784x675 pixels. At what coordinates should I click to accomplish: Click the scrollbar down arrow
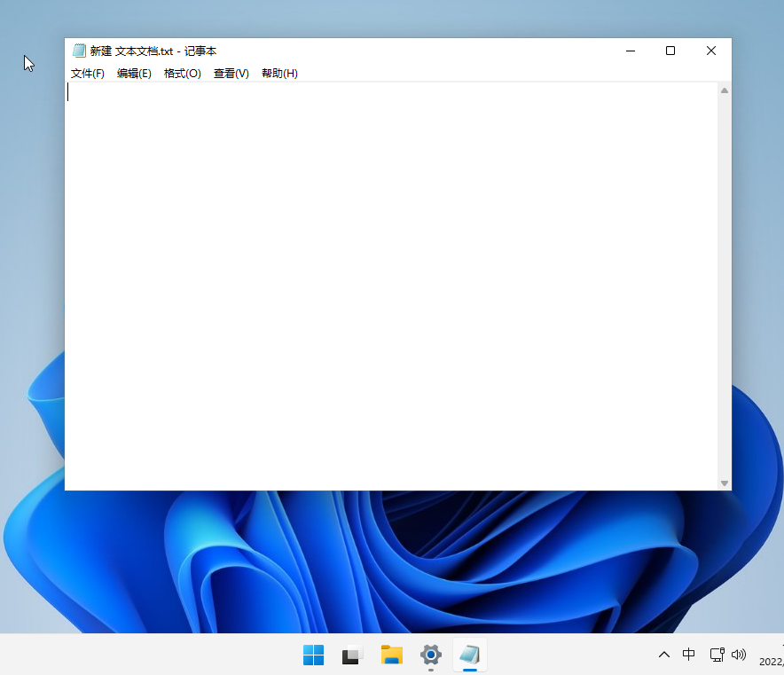point(724,483)
